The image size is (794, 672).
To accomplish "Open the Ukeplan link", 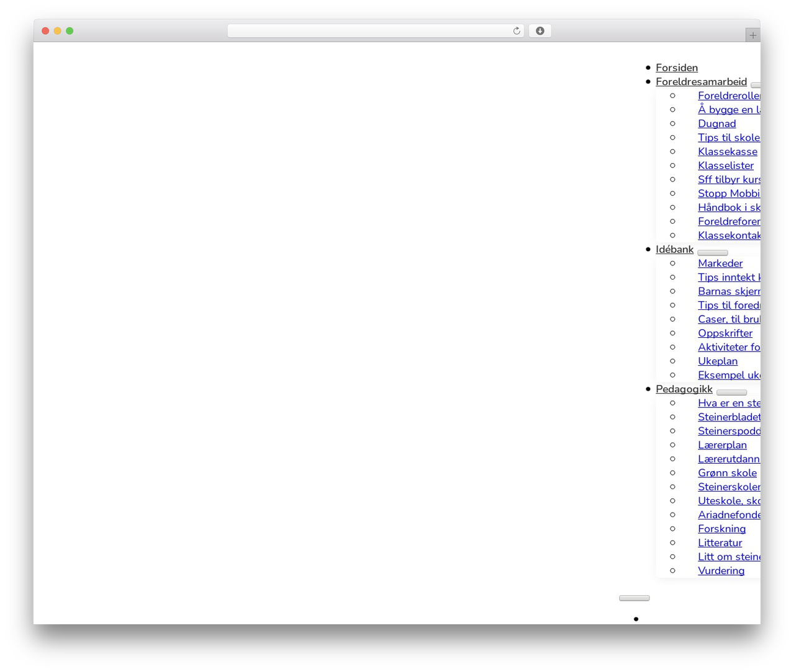I will [718, 361].
